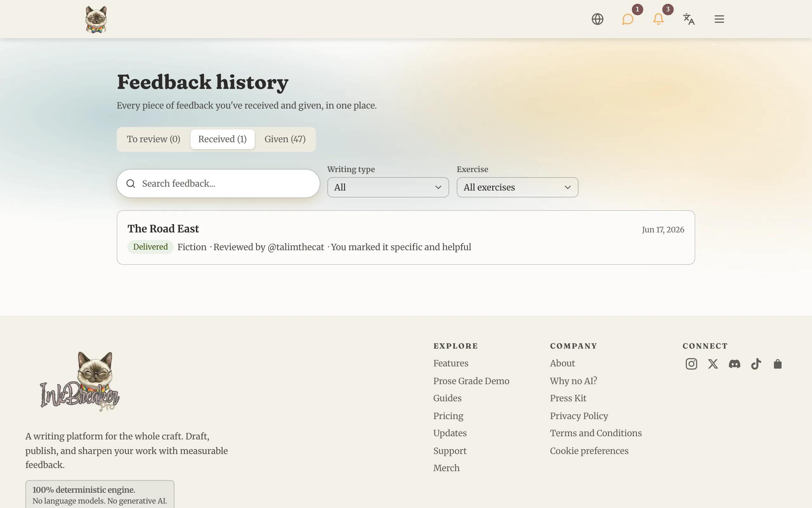Open the merch shopping bag icon
This screenshot has height=508, width=812.
(777, 364)
